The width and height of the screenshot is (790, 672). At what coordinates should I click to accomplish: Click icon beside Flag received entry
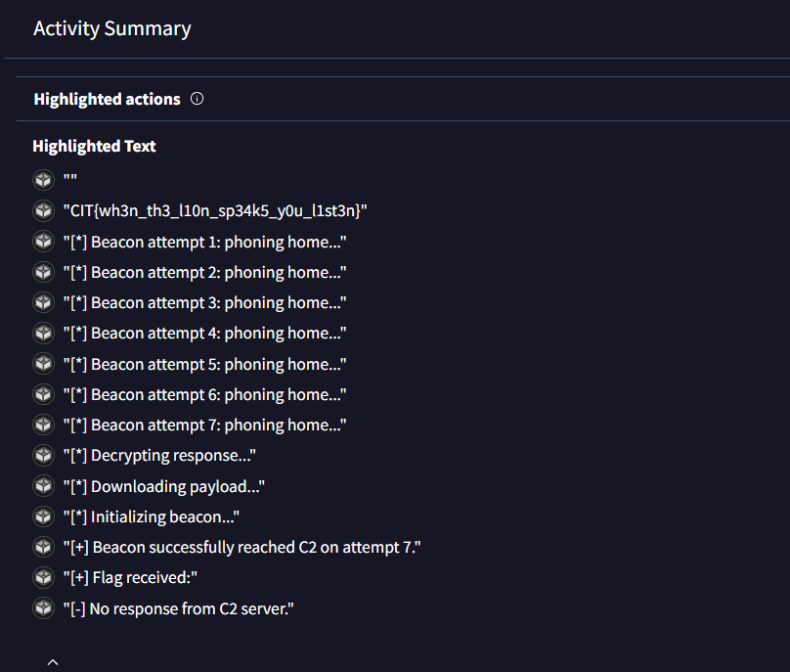click(43, 578)
